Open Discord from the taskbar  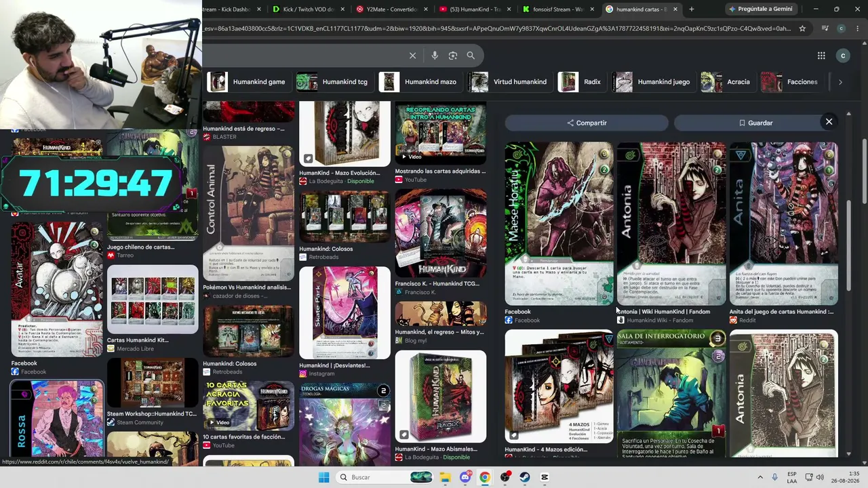(465, 477)
